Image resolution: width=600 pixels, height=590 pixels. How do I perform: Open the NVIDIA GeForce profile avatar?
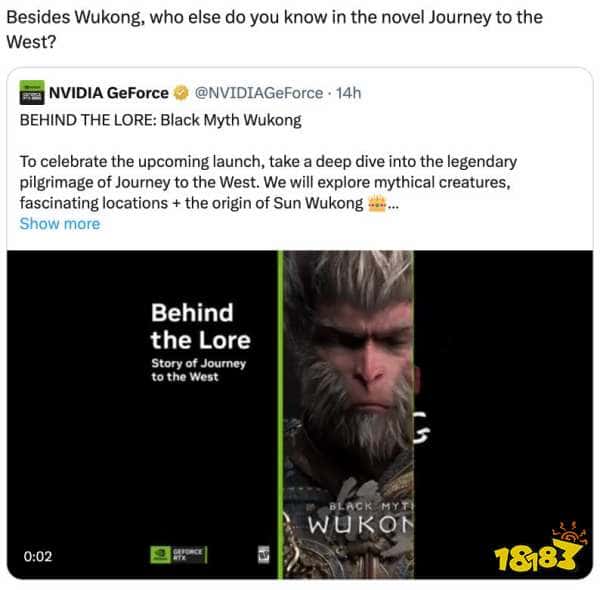point(32,93)
